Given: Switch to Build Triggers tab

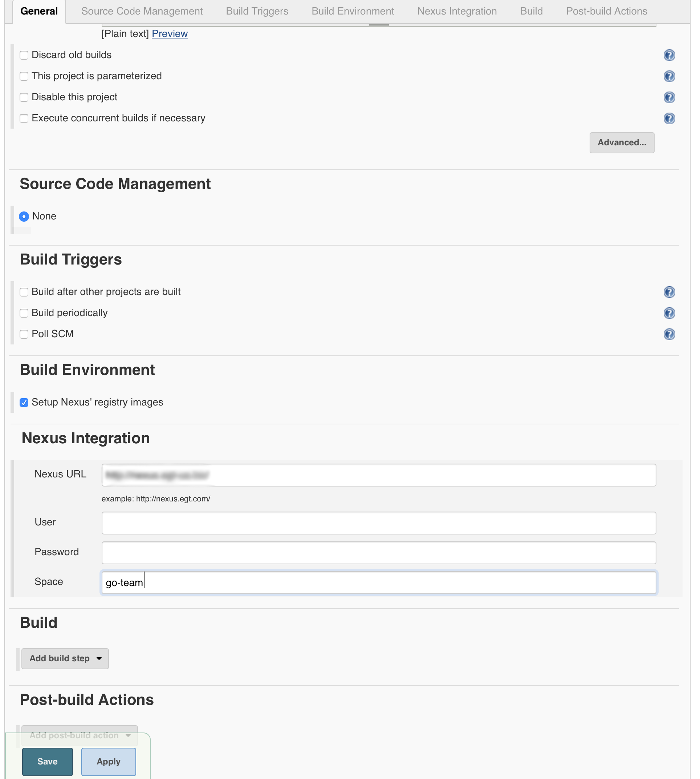Looking at the screenshot, I should [257, 12].
